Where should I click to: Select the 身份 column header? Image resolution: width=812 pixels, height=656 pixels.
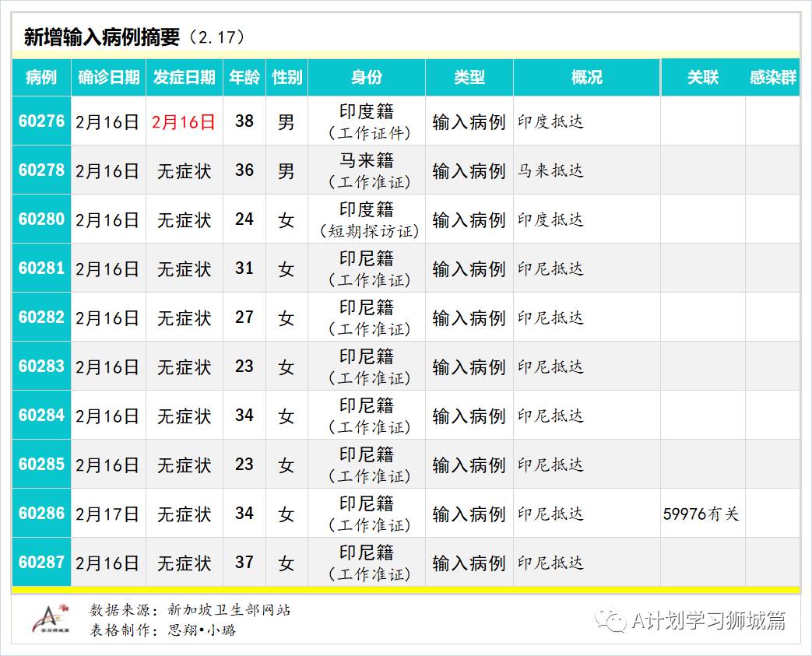(366, 77)
